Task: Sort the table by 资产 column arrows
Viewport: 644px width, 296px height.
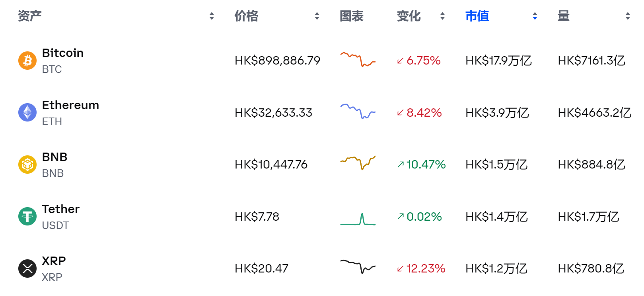Action: tap(212, 16)
